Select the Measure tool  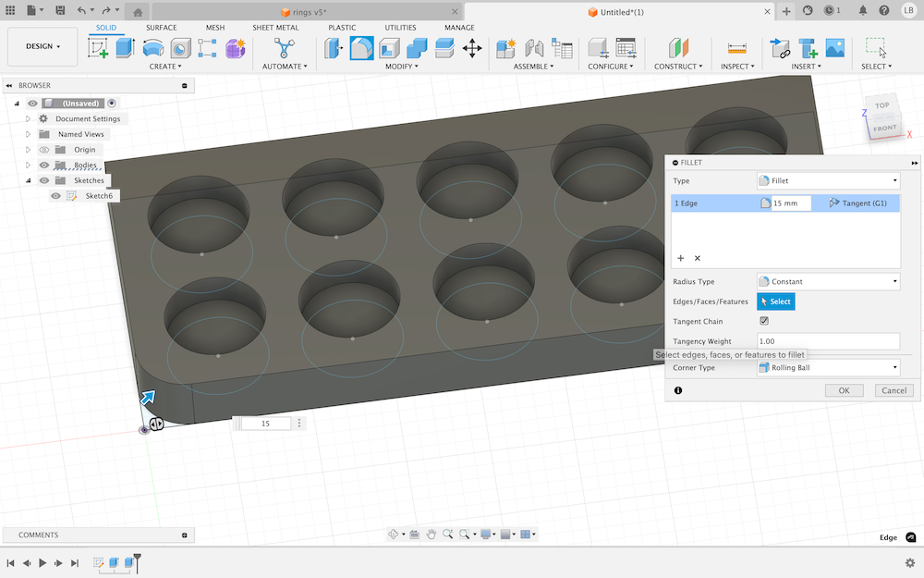736,48
